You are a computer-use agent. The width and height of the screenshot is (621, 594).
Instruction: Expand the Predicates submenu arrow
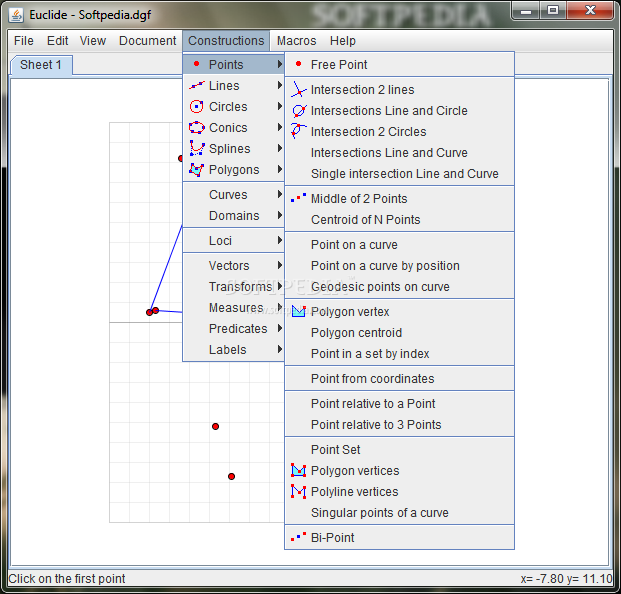pos(280,328)
